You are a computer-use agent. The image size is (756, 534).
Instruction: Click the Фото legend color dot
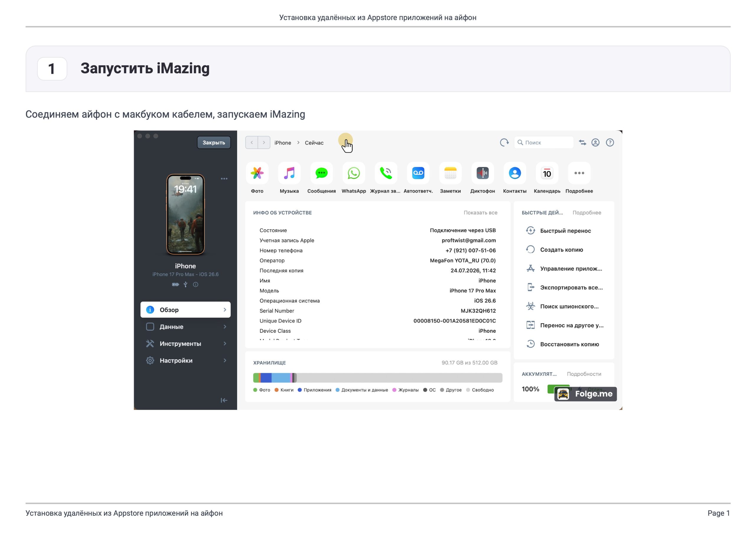(255, 390)
